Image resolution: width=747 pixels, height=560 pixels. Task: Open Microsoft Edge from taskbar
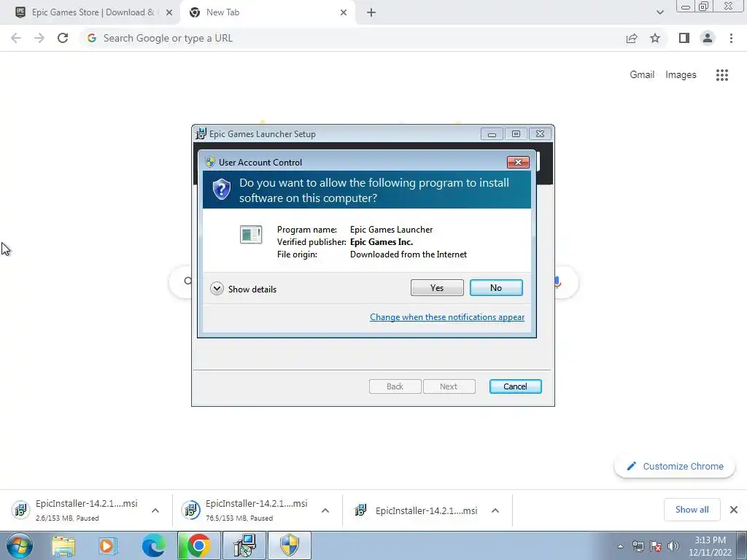(x=153, y=545)
